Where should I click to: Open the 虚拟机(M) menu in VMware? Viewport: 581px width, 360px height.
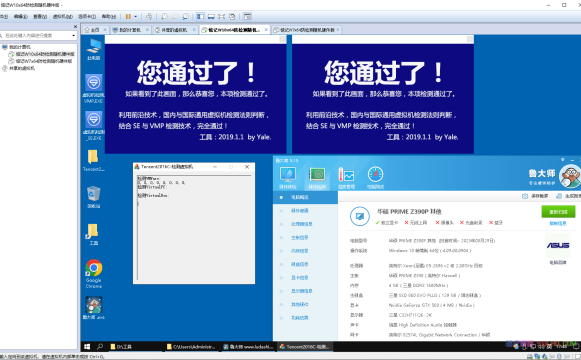tap(63, 16)
